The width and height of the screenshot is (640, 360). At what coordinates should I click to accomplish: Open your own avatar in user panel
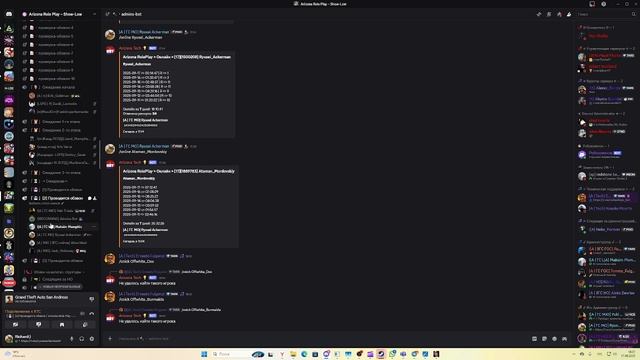(x=9, y=338)
